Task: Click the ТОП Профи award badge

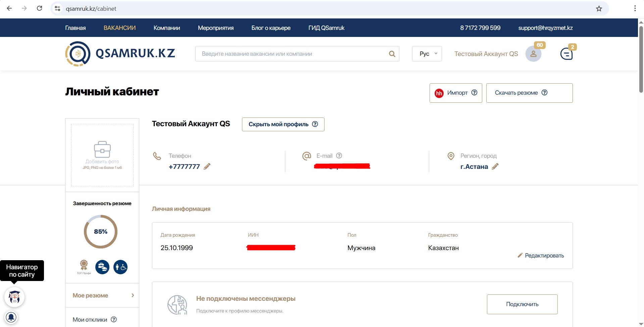Action: click(84, 267)
